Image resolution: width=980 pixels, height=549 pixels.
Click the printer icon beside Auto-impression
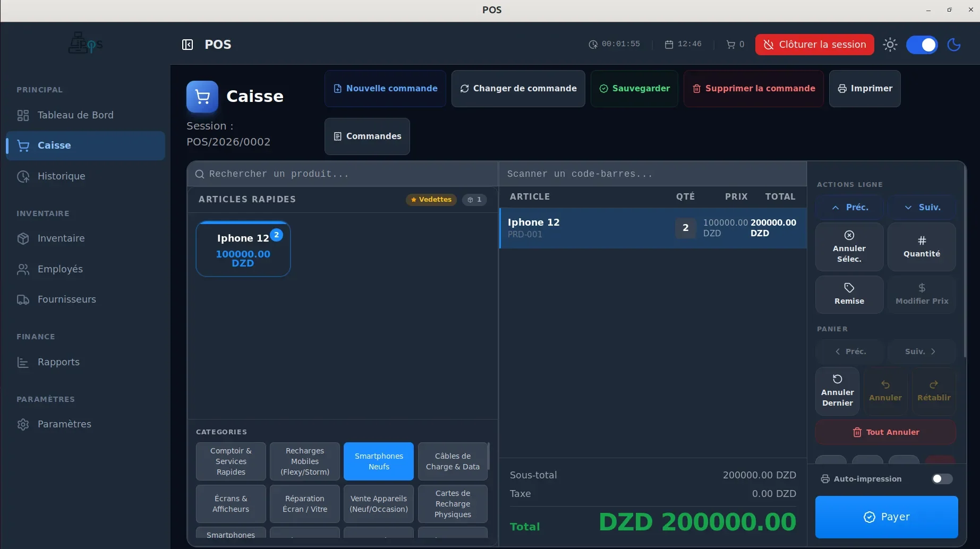pyautogui.click(x=825, y=479)
